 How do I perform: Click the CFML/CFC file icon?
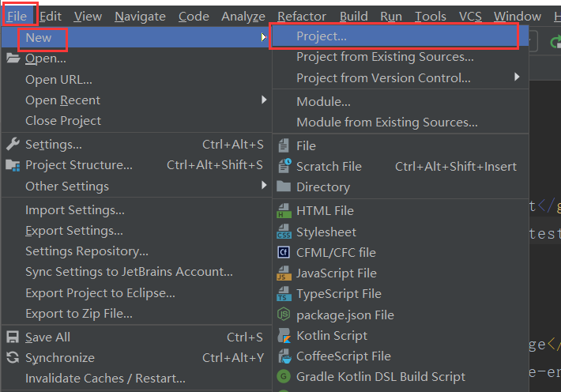[284, 252]
